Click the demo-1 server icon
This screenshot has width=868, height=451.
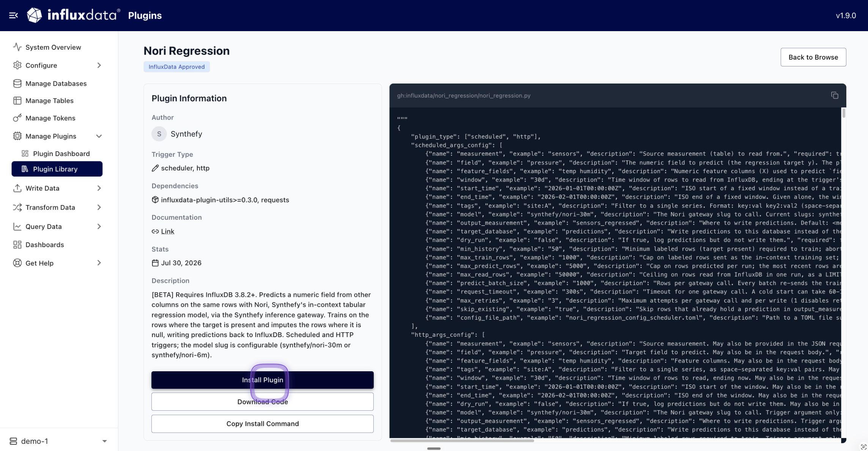(x=13, y=441)
